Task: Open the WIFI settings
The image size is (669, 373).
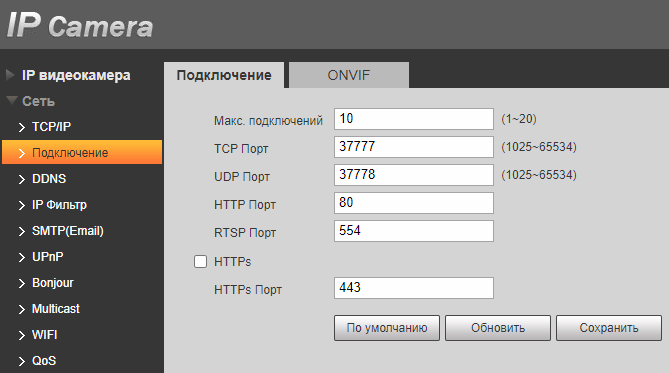Action: tap(44, 335)
